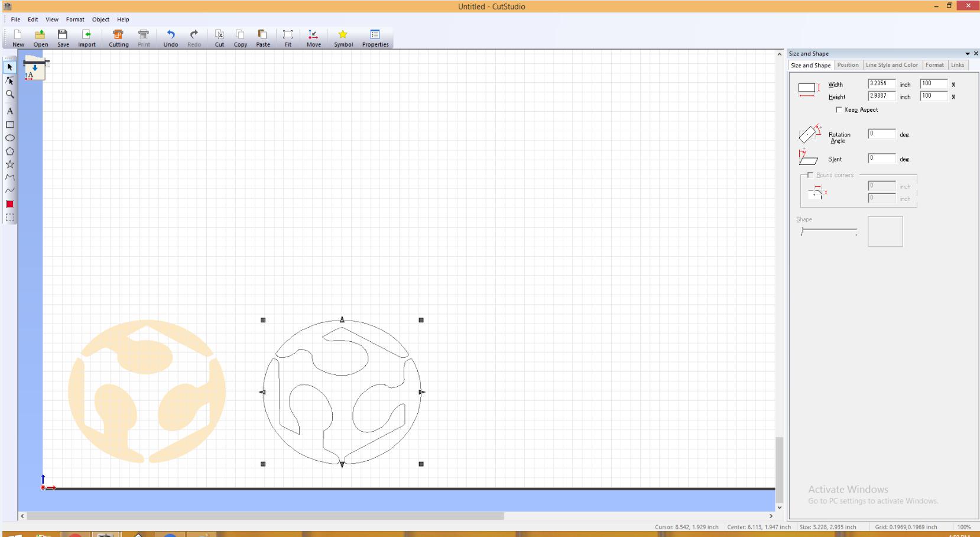
Task: Select the arrow selection tool
Action: click(x=10, y=67)
